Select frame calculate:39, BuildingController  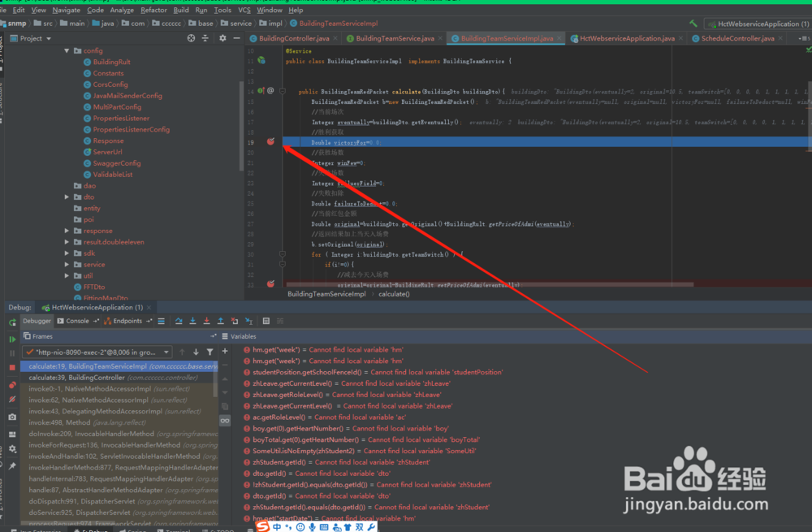click(x=119, y=378)
